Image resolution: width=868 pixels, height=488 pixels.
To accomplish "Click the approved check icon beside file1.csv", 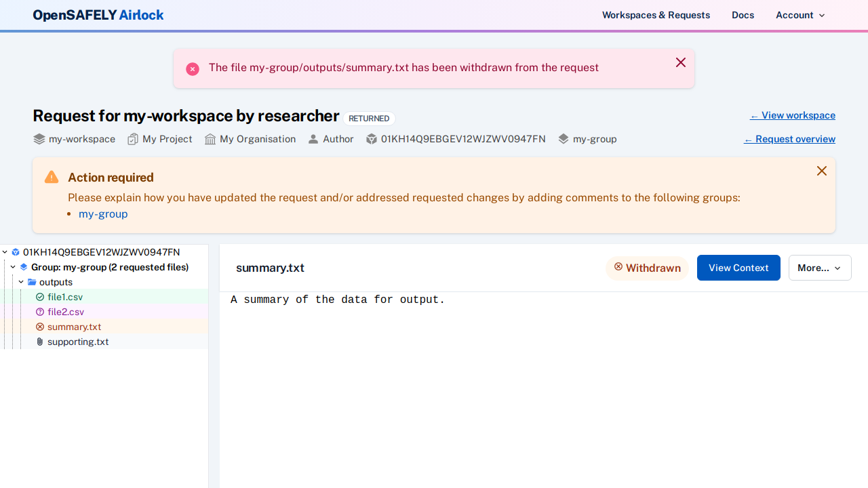I will (x=40, y=297).
